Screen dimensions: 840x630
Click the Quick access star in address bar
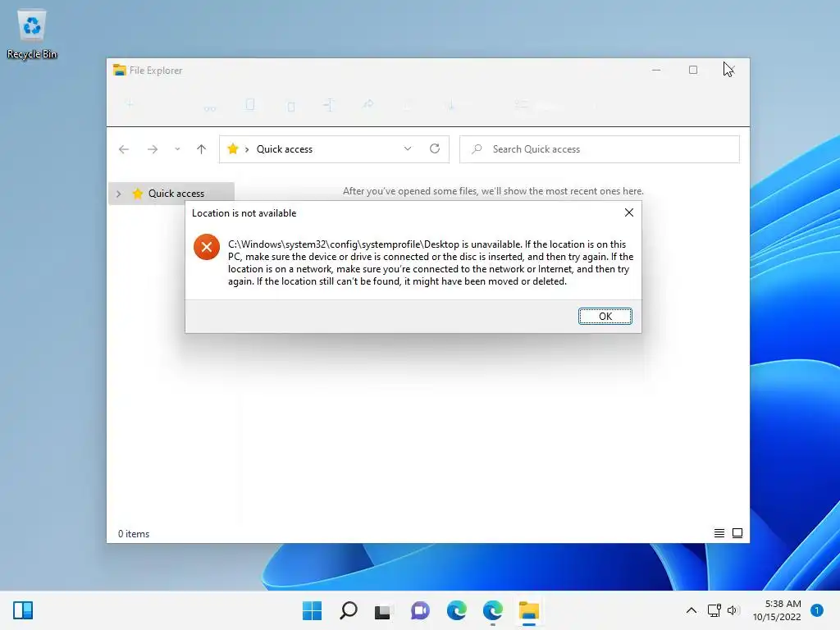pyautogui.click(x=232, y=149)
